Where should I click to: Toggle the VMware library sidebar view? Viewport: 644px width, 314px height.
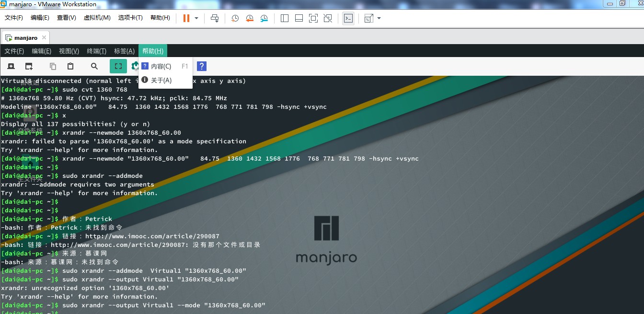click(x=284, y=18)
